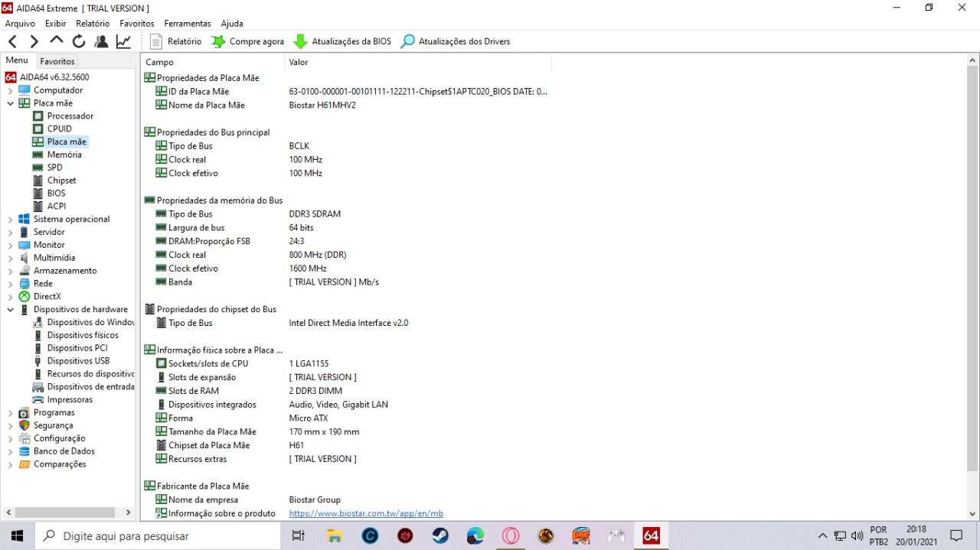
Task: Expand the Monitor tree node
Action: (11, 246)
